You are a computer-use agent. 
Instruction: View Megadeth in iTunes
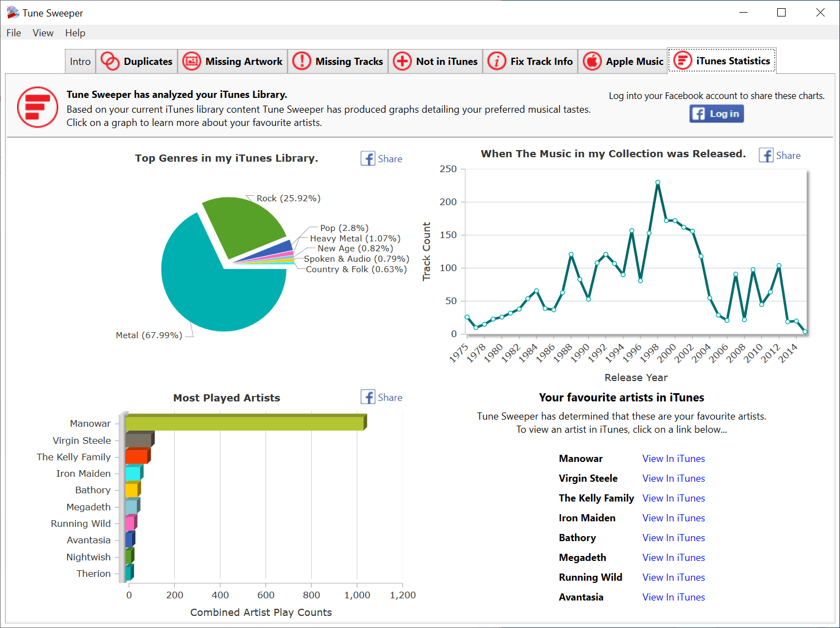click(x=673, y=558)
